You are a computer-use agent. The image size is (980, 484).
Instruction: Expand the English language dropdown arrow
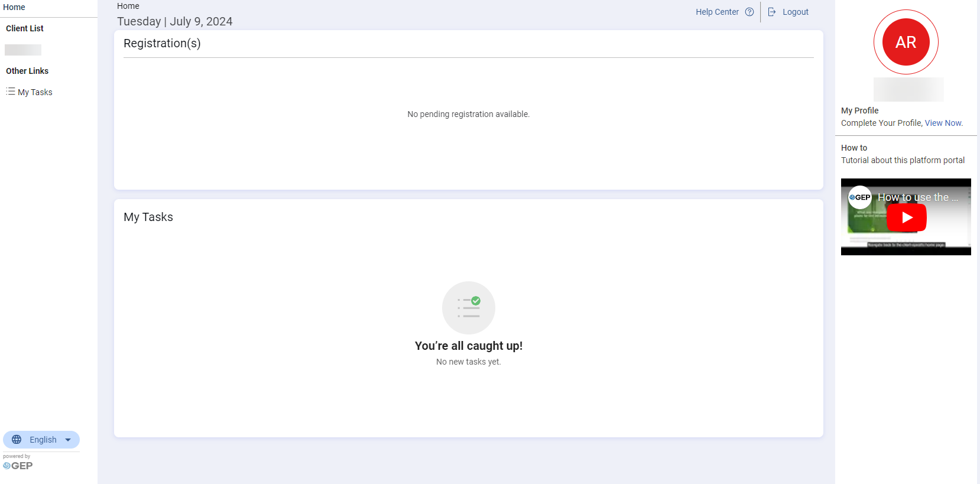pyautogui.click(x=68, y=440)
